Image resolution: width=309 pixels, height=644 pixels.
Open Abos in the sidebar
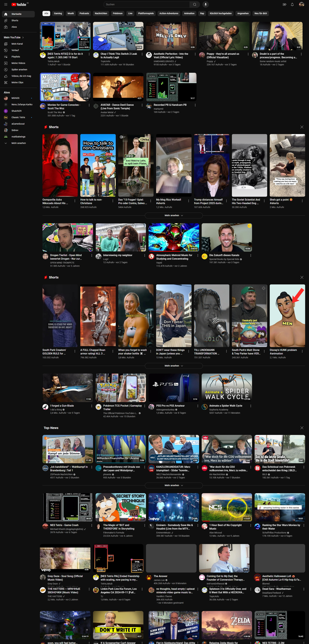(x=18, y=27)
